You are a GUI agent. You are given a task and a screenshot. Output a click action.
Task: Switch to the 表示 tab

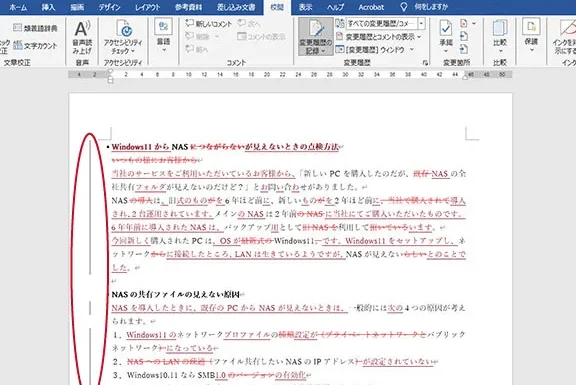305,7
